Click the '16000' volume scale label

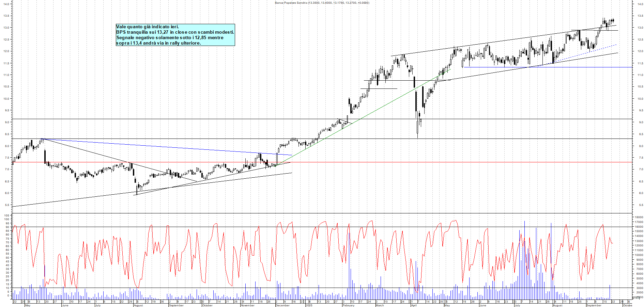[639, 227]
